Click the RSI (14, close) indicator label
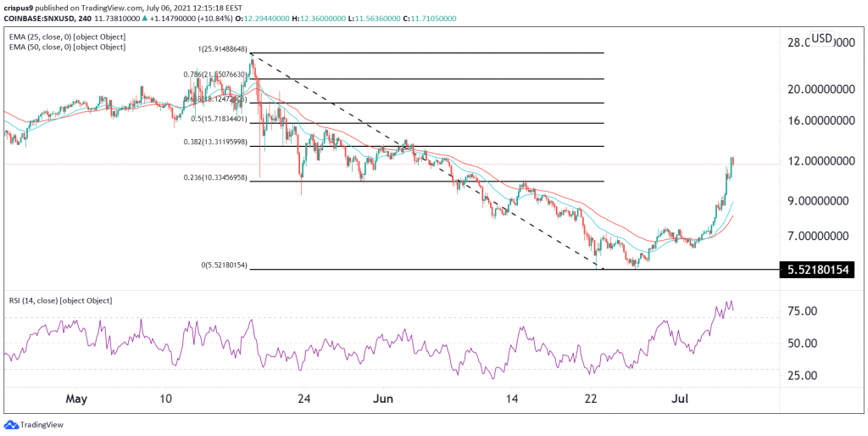Viewport: 868px width, 436px height. [x=61, y=301]
